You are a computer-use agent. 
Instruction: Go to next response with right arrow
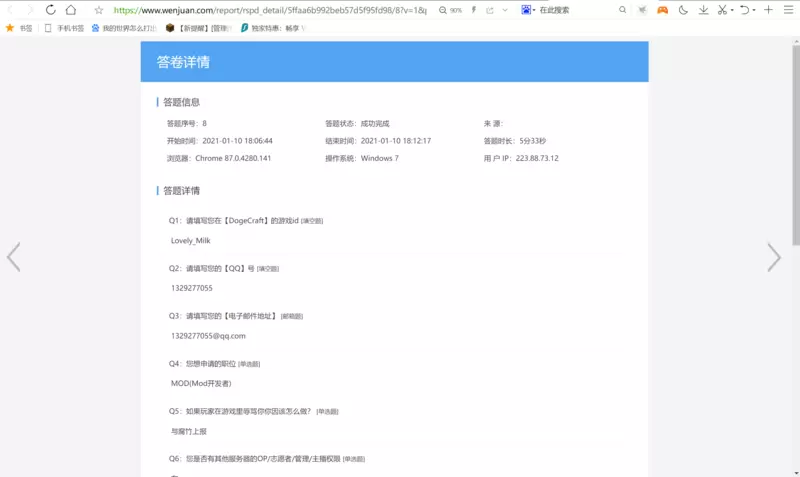(x=774, y=257)
